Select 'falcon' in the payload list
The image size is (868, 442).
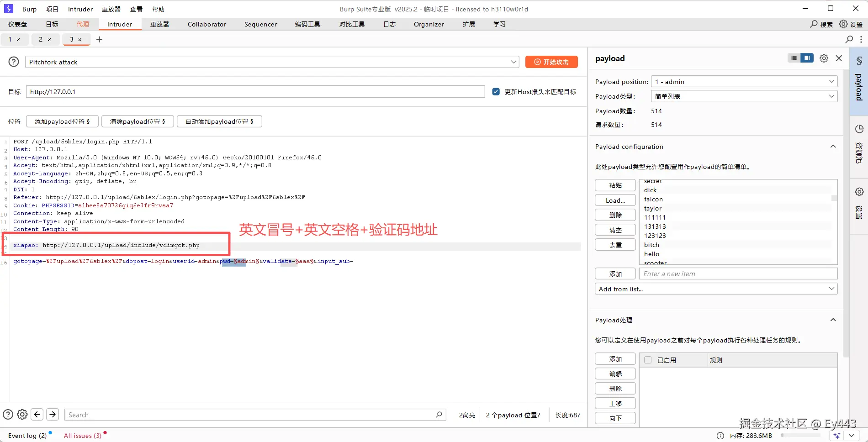point(653,199)
